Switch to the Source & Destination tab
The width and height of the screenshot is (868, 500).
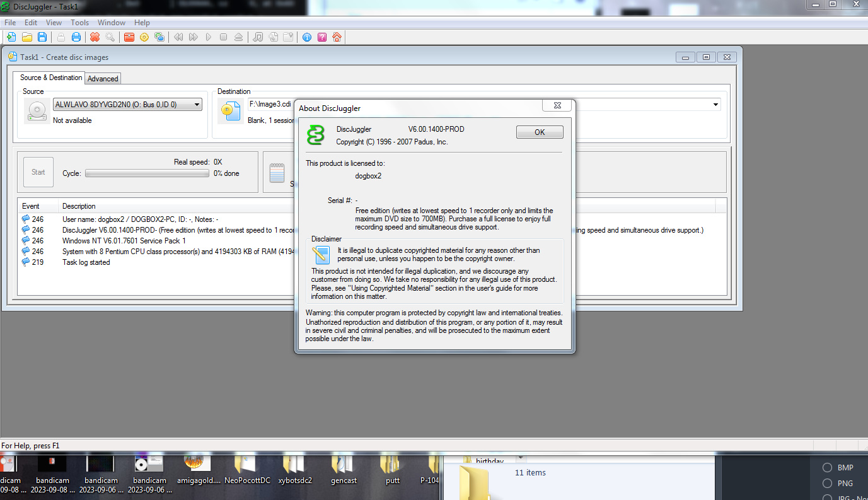51,78
